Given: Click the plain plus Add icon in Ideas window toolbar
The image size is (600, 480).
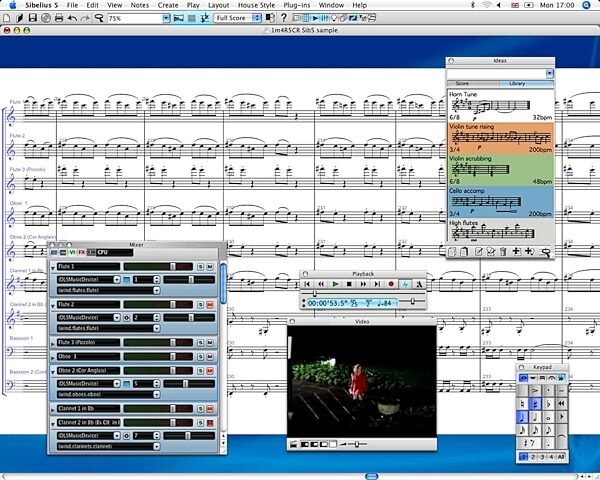Looking at the screenshot, I should tap(516, 251).
